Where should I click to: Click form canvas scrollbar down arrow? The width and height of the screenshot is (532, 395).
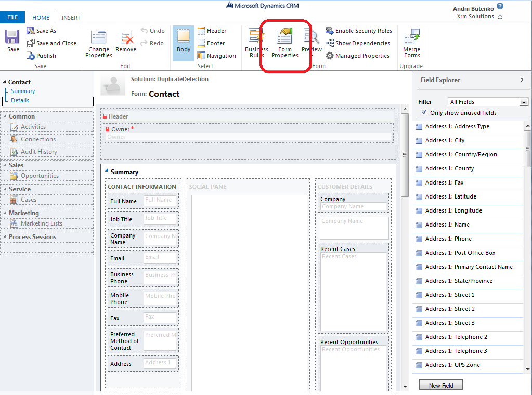[x=405, y=387]
